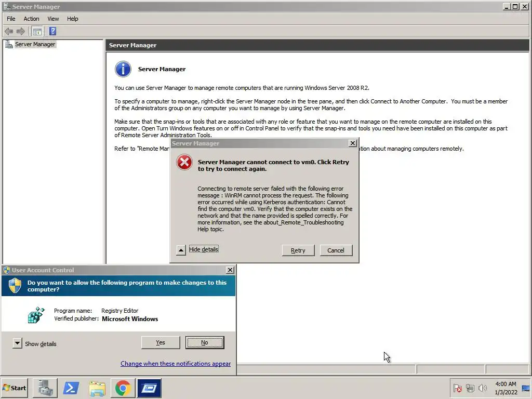The image size is (532, 399).
Task: Open the File menu
Action: [x=11, y=19]
